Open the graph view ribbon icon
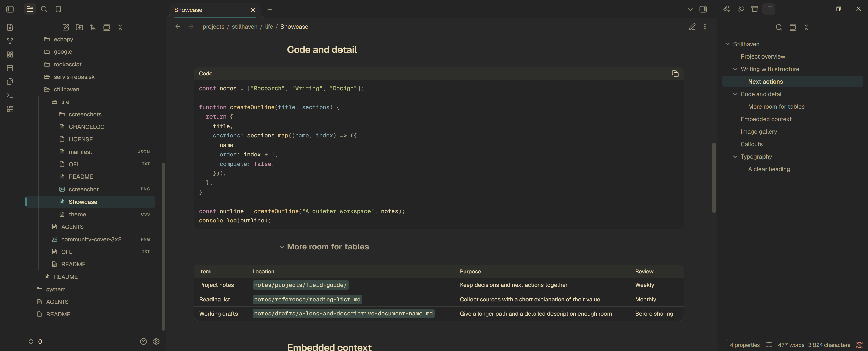The height and width of the screenshot is (351, 868). click(10, 41)
